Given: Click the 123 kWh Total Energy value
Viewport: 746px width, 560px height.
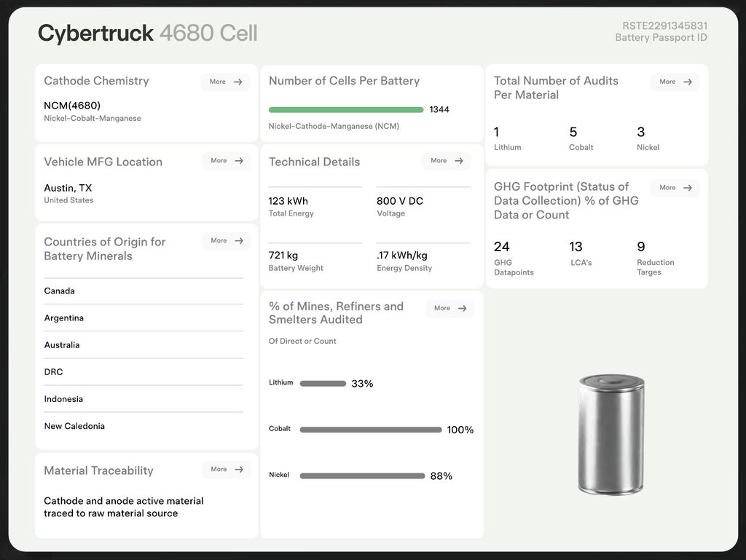Looking at the screenshot, I should (x=288, y=201).
